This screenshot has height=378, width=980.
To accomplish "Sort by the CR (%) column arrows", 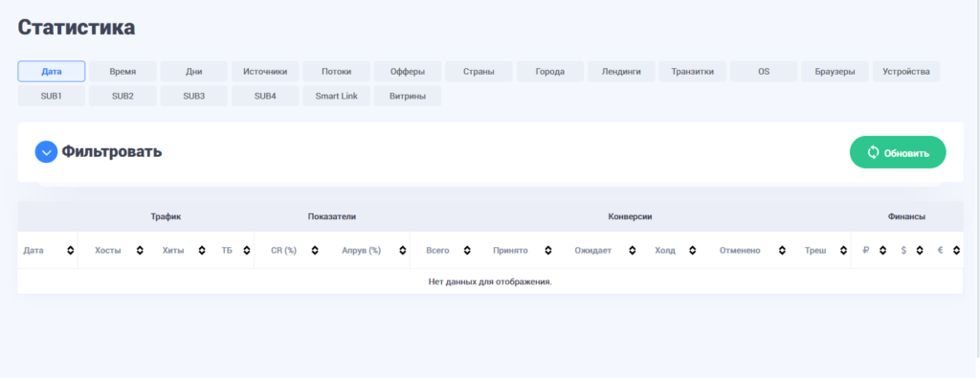I will coord(315,251).
